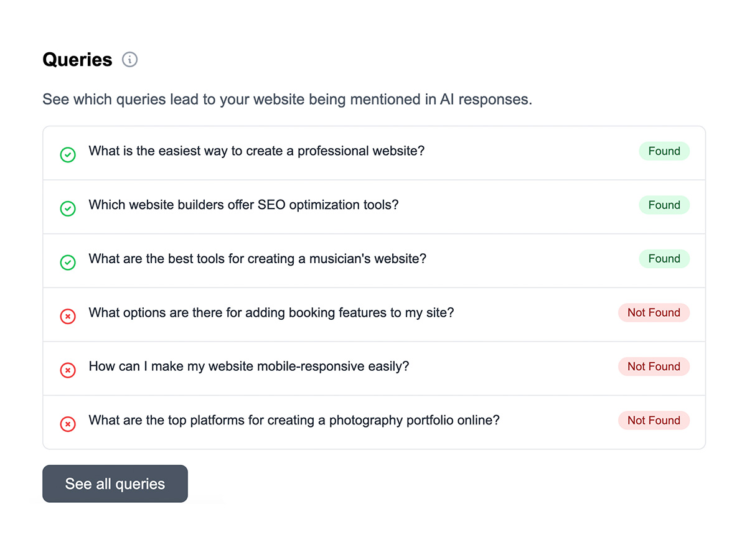Expand the photography portfolio platforms query

click(x=294, y=420)
